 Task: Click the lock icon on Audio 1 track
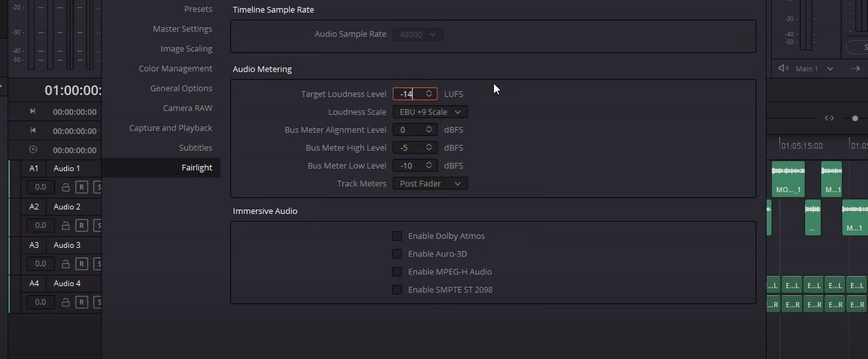coord(66,187)
